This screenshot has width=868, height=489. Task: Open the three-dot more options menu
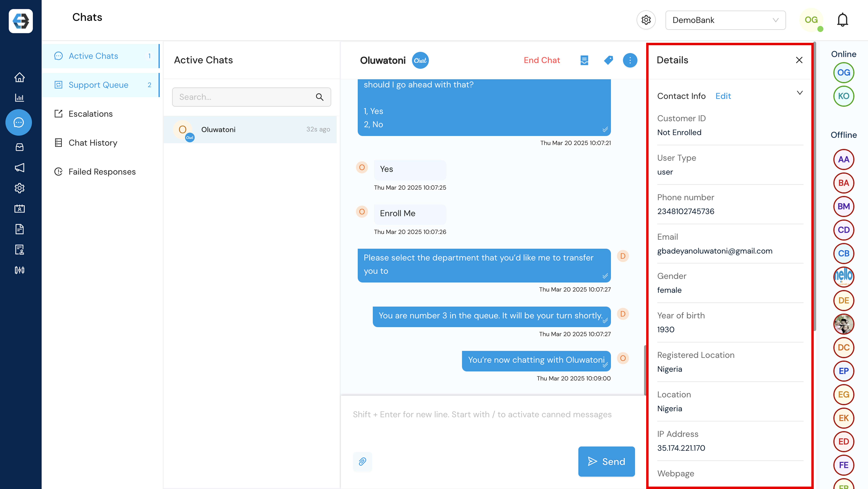(630, 60)
